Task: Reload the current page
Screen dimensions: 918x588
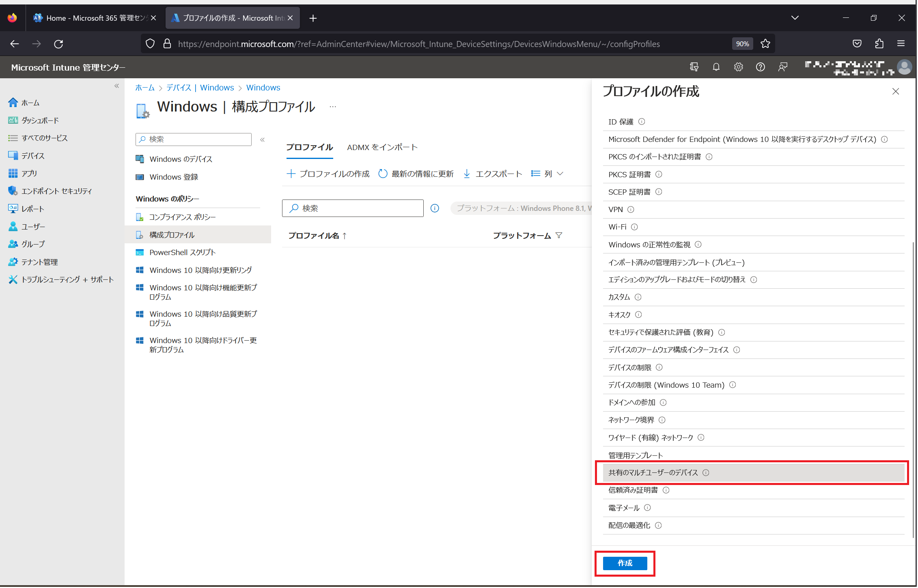Action: click(x=58, y=44)
